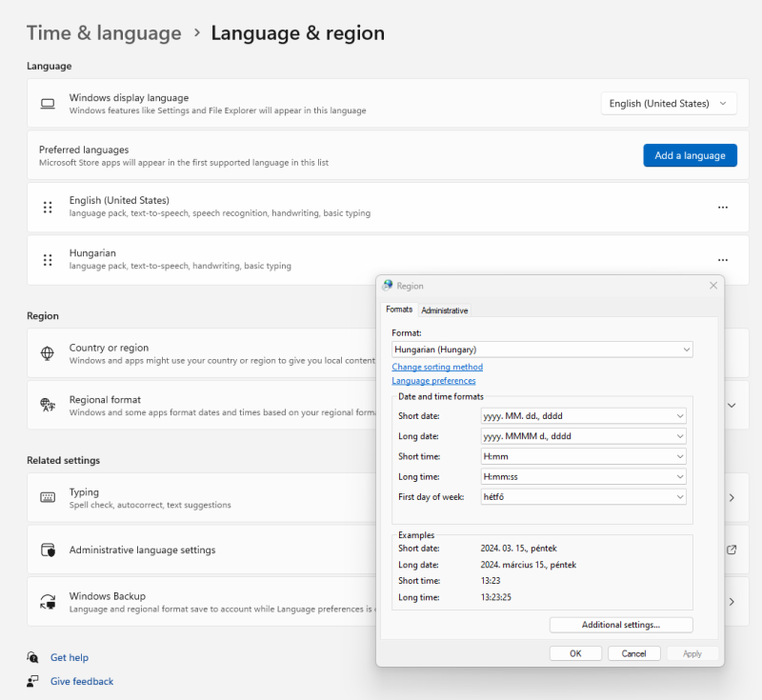This screenshot has width=762, height=700.
Task: Select the English (United States) preferred language title
Action: click(119, 200)
